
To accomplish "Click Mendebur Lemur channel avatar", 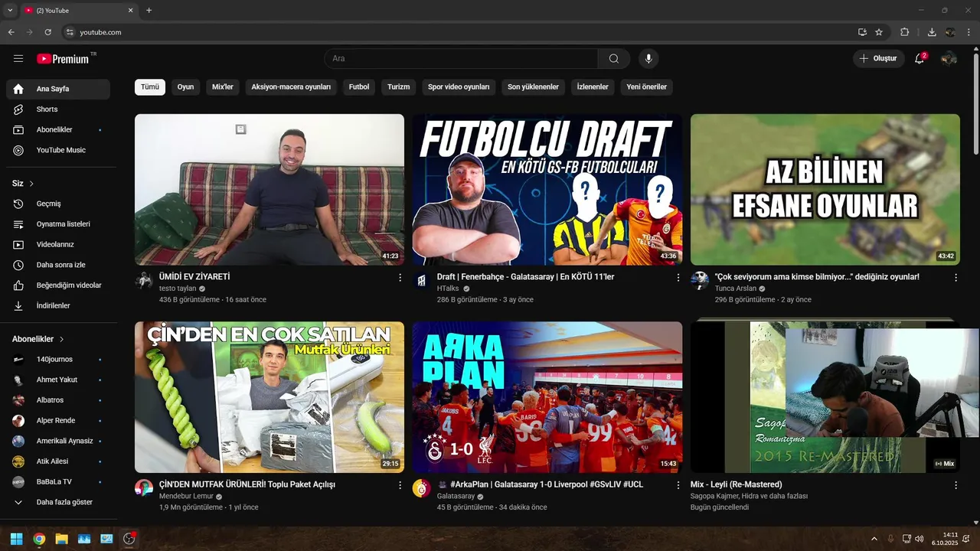I will point(144,488).
